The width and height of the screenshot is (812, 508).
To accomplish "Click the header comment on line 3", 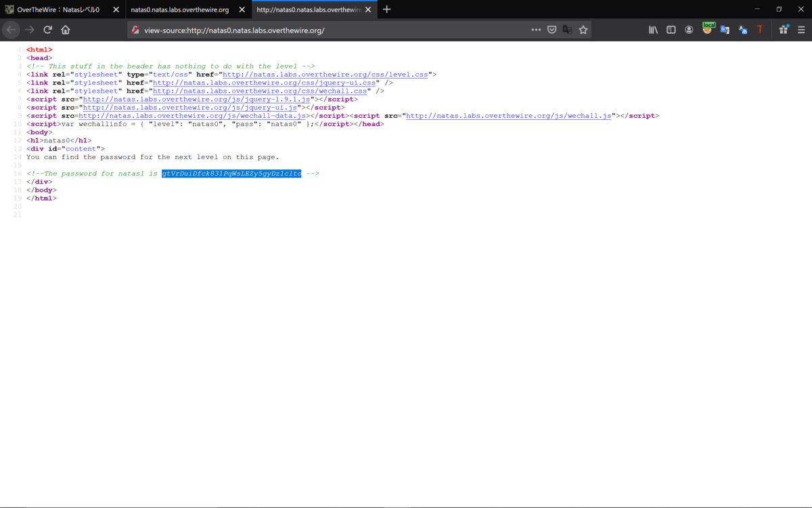I will click(171, 66).
